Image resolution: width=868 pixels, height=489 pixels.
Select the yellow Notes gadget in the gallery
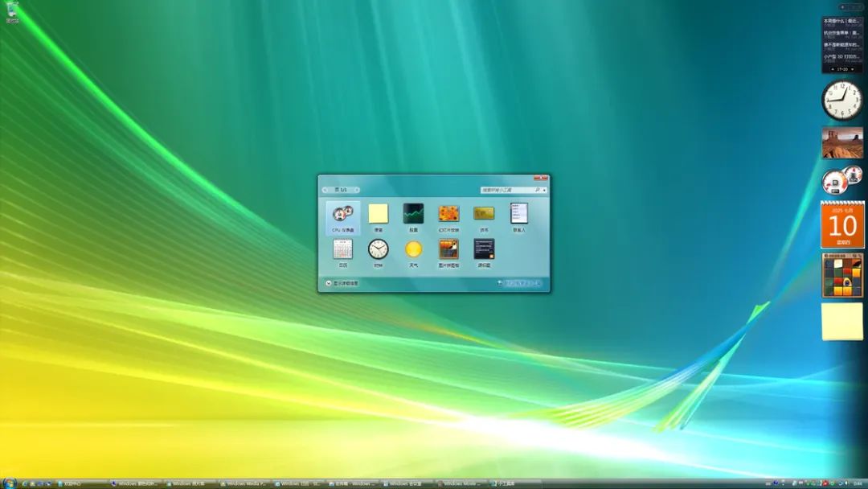coord(378,217)
